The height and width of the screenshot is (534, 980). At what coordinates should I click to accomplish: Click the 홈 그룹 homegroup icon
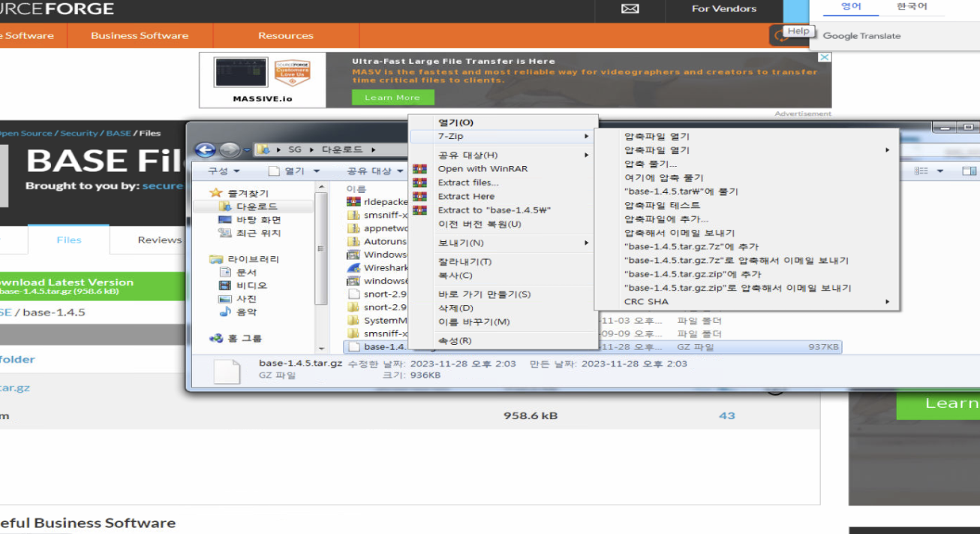(216, 338)
